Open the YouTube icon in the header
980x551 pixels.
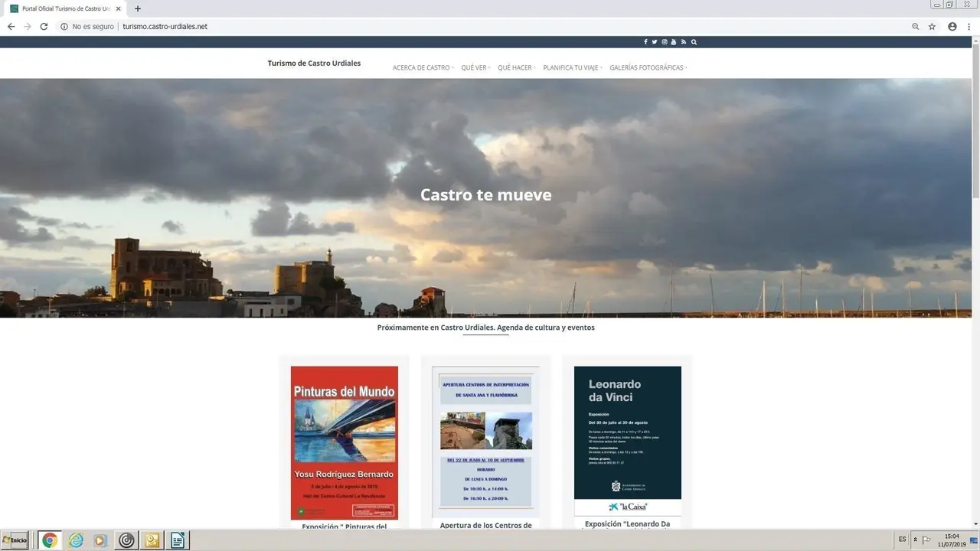tap(674, 42)
